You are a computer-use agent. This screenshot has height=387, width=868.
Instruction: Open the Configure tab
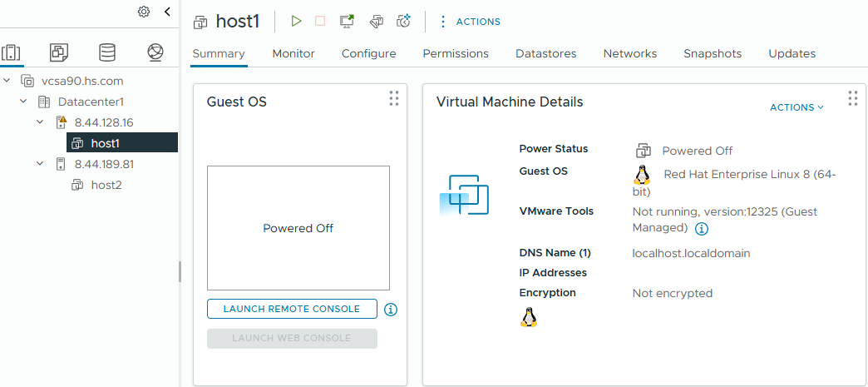click(368, 54)
